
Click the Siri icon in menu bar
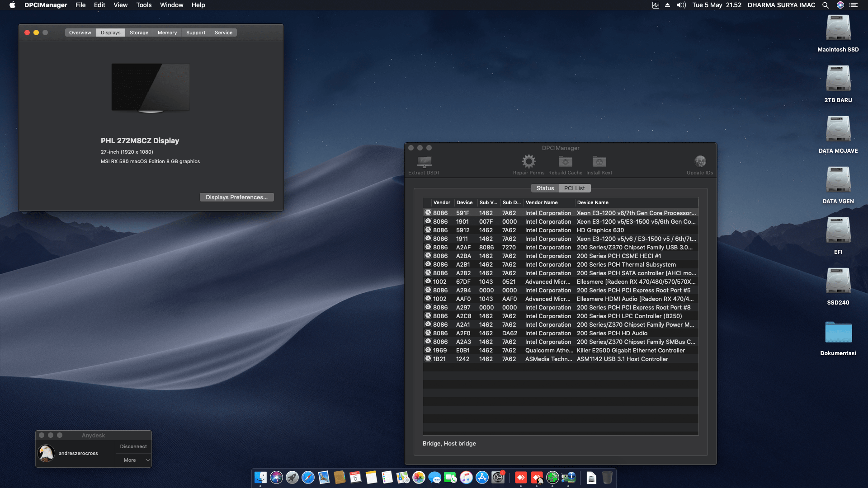pos(840,5)
